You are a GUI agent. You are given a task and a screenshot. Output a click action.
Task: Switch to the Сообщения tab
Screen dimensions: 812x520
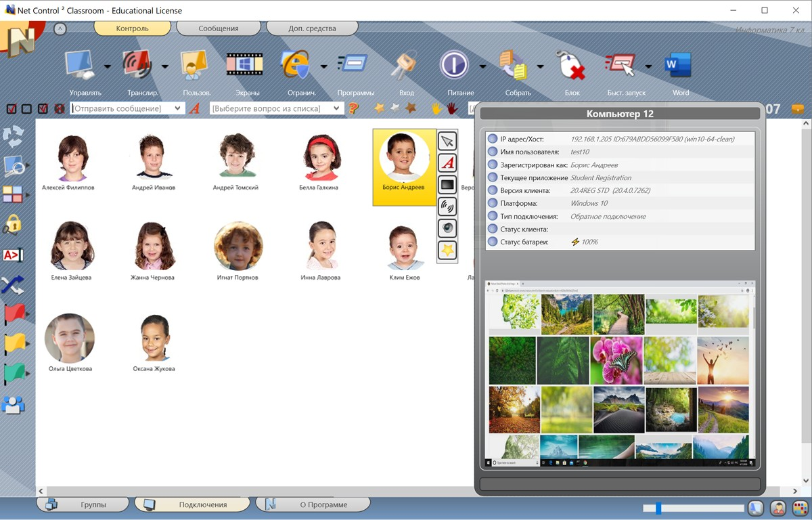point(218,28)
